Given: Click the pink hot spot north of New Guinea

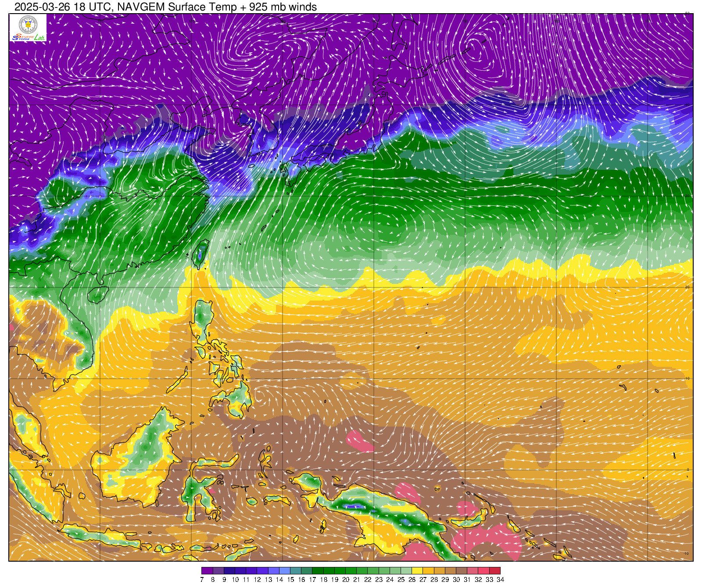Looking at the screenshot, I should (360, 441).
